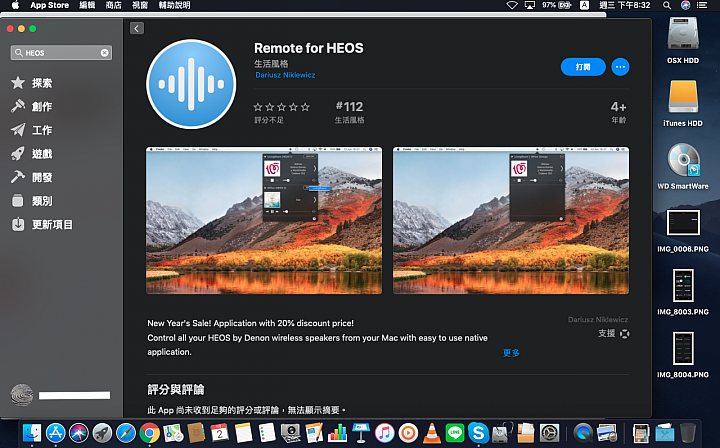Open App Store from the Dock
Image resolution: width=720 pixels, height=448 pixels.
[x=56, y=432]
